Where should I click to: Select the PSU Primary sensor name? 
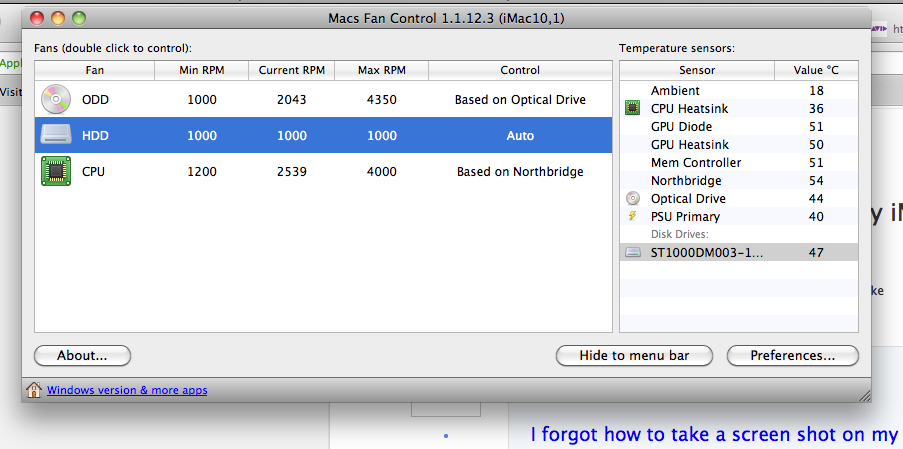[x=685, y=216]
